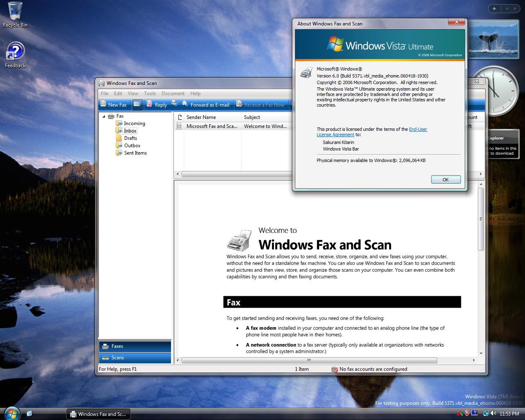Click the Welcome to Wind... subject cell
The image size is (525, 420).
tap(265, 126)
